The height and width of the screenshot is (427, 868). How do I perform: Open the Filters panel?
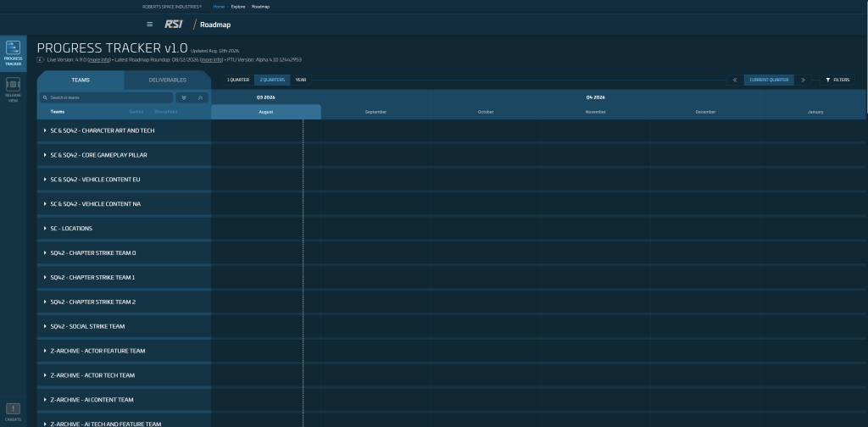pos(837,80)
